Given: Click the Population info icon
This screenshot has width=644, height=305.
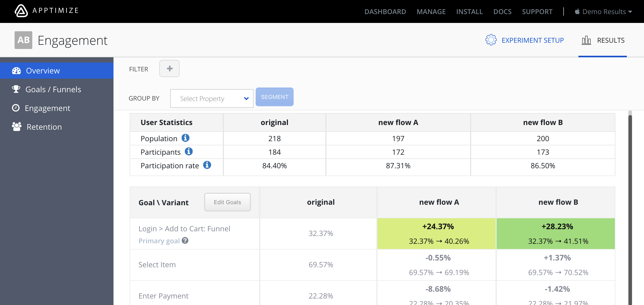Looking at the screenshot, I should [x=185, y=138].
